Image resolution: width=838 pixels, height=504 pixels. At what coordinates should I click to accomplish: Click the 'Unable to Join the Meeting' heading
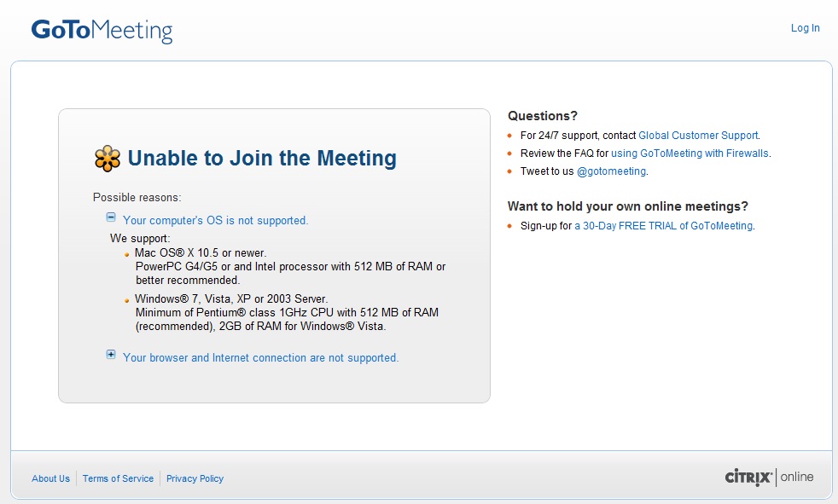[261, 159]
